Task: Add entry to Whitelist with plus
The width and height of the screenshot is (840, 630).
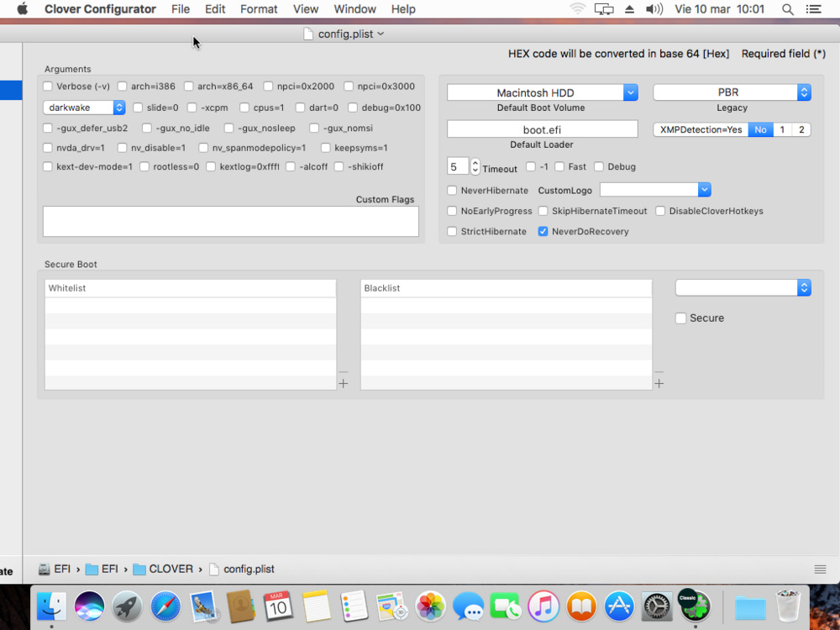Action: tap(344, 384)
